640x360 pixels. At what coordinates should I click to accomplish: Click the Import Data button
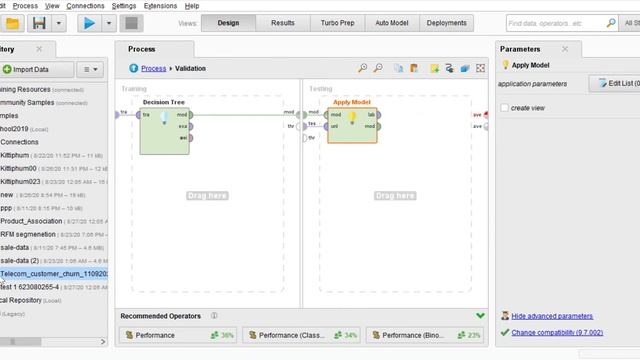pos(37,69)
